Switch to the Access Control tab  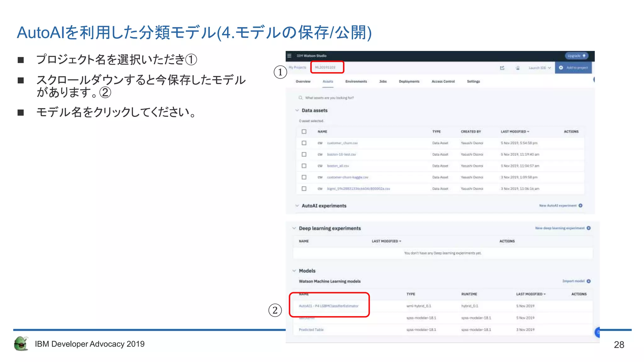tap(443, 81)
